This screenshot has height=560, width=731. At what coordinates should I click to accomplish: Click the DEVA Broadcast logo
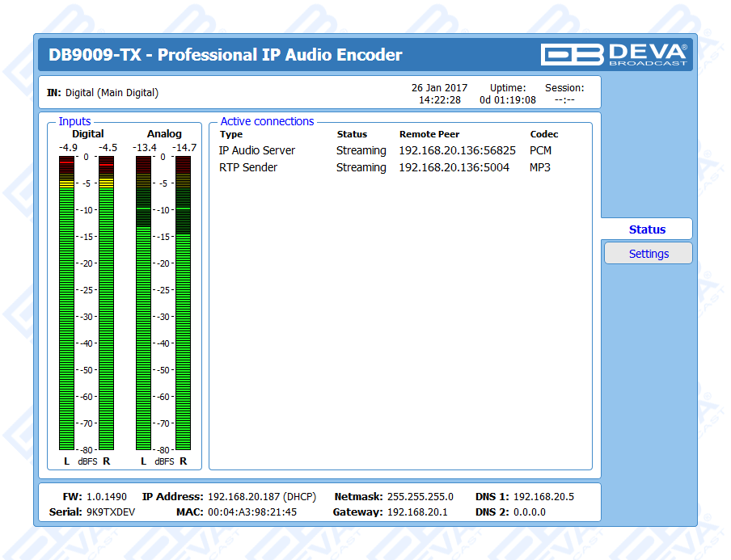(614, 54)
